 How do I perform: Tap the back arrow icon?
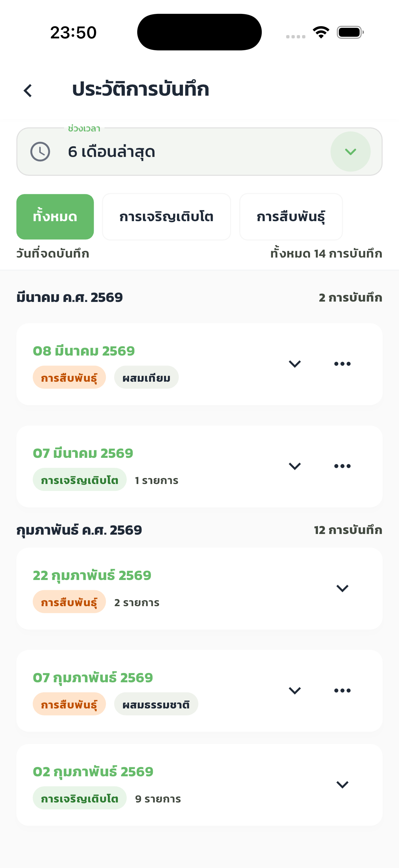28,90
